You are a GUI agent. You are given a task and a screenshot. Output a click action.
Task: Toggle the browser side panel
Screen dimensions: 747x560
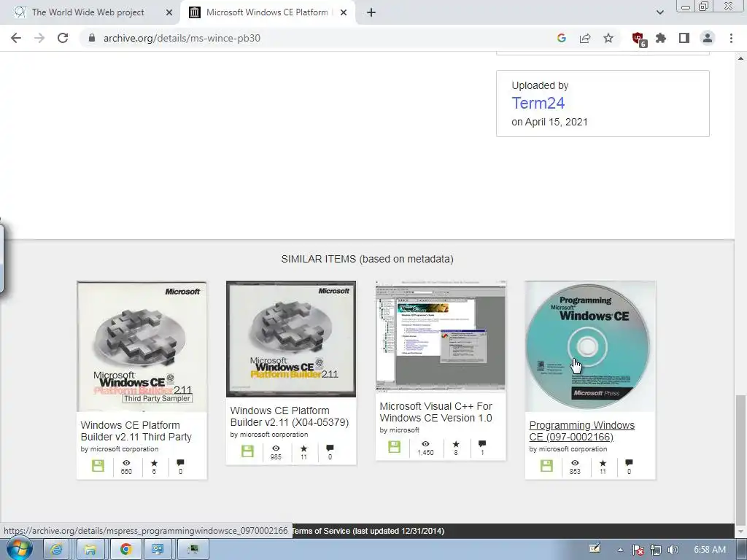[684, 38]
